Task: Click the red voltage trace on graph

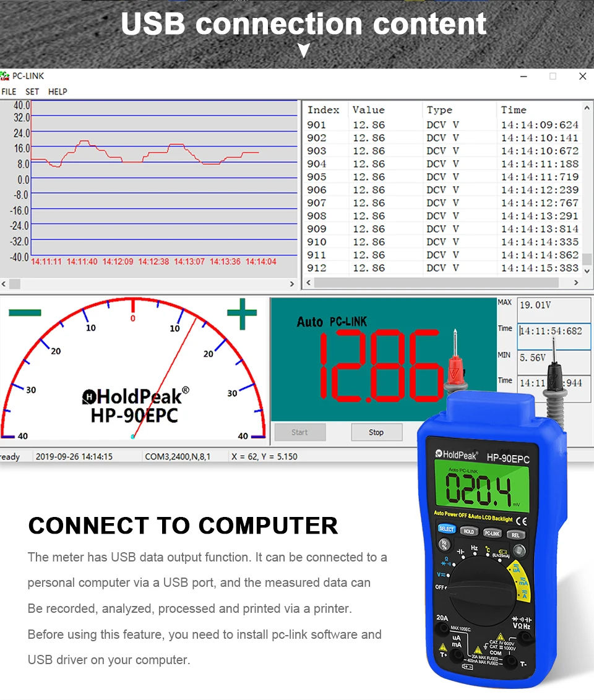Action: [x=145, y=154]
